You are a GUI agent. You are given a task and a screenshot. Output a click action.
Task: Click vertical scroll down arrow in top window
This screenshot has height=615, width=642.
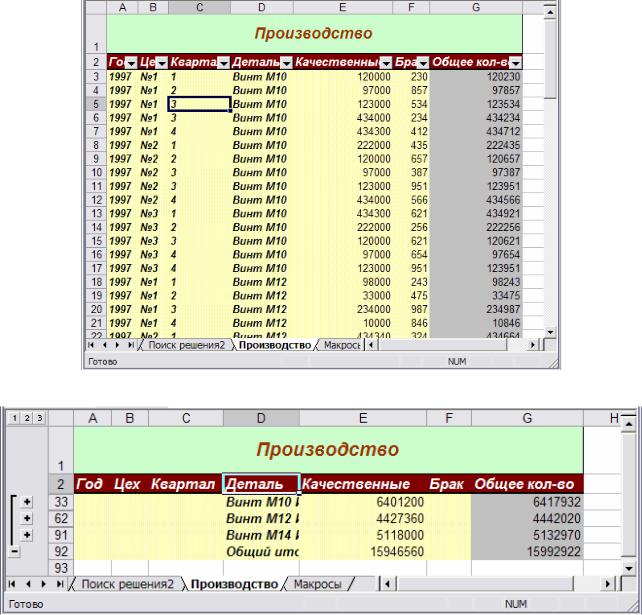(550, 332)
